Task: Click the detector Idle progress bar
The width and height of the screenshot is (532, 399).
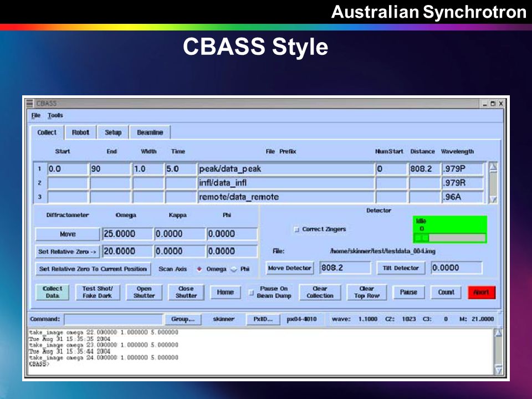Action: [450, 238]
